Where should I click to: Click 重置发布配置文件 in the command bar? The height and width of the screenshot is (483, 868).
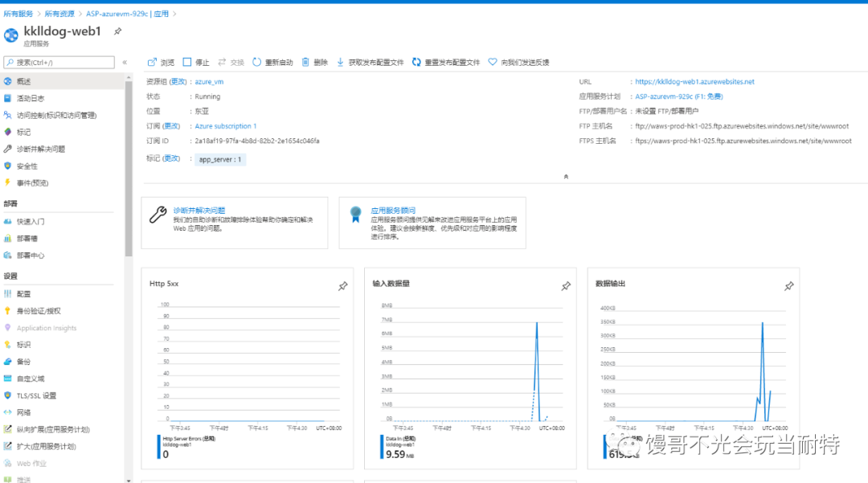pyautogui.click(x=445, y=63)
